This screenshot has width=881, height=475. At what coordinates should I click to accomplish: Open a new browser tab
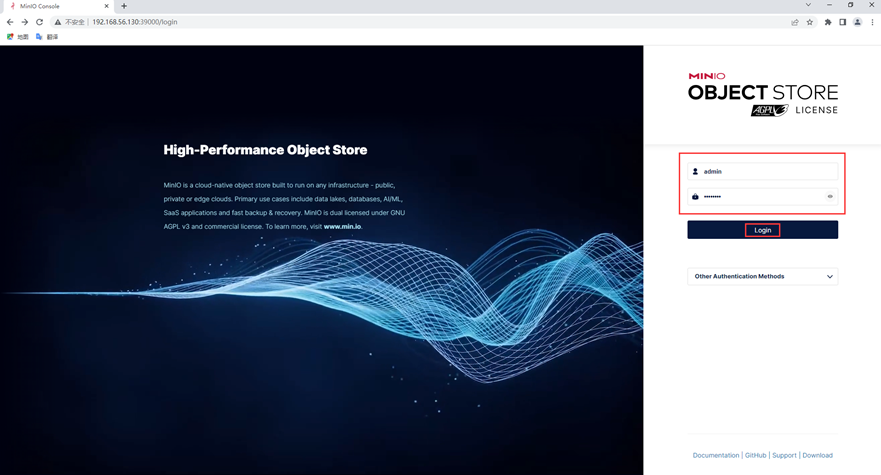124,6
